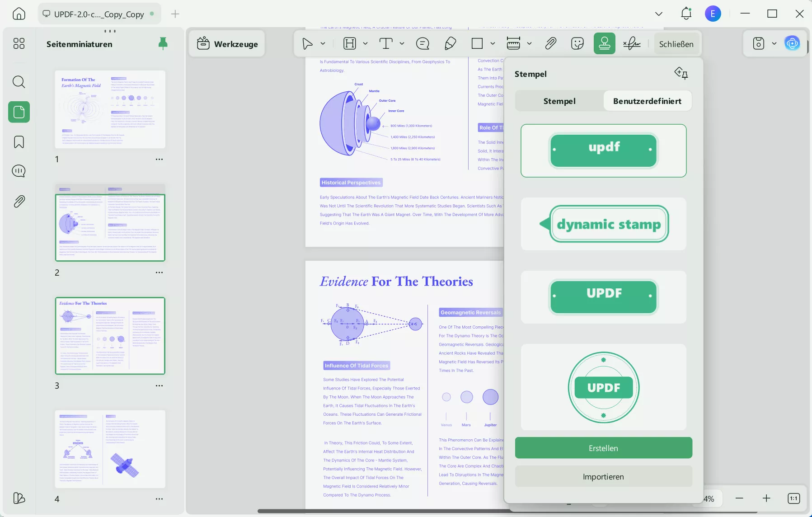Select the lowercase 'updf' stamp
This screenshot has width=812, height=517.
(603, 150)
